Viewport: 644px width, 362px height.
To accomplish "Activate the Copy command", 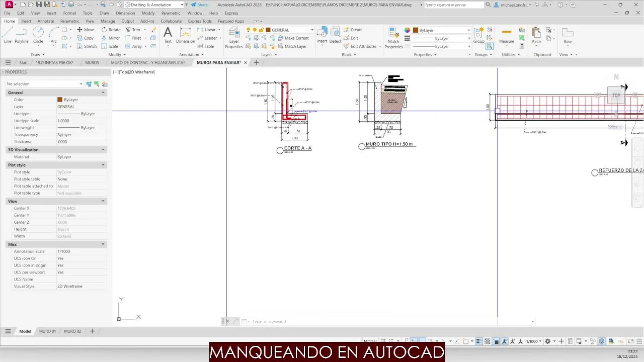I will [x=85, y=38].
